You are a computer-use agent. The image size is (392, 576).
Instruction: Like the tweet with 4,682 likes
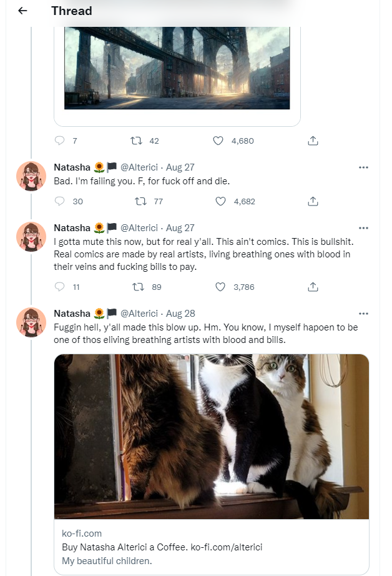(220, 201)
